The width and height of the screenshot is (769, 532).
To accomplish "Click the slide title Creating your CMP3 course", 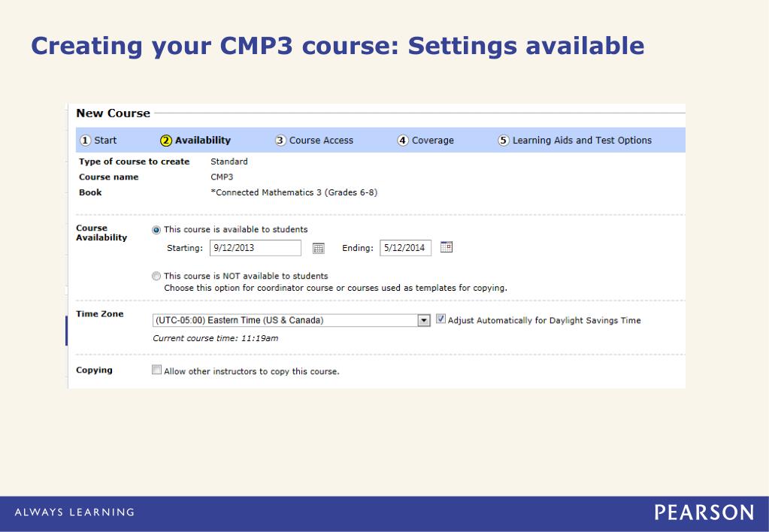I will [338, 46].
